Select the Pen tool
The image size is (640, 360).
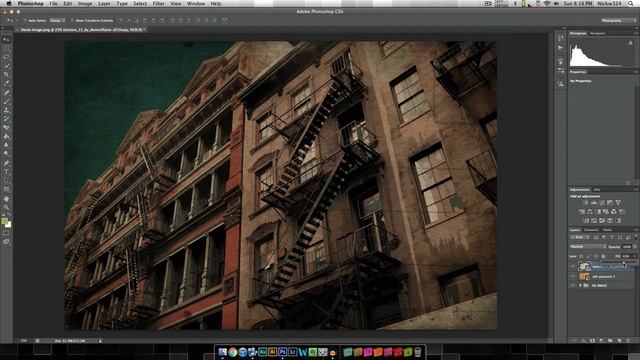tap(6, 163)
